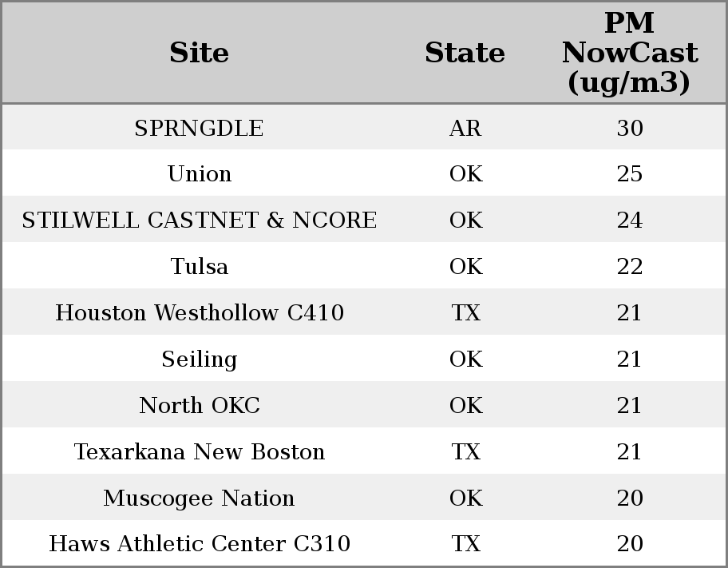Click Houston Westhollow C410 site name
This screenshot has width=728, height=568.
199,313
